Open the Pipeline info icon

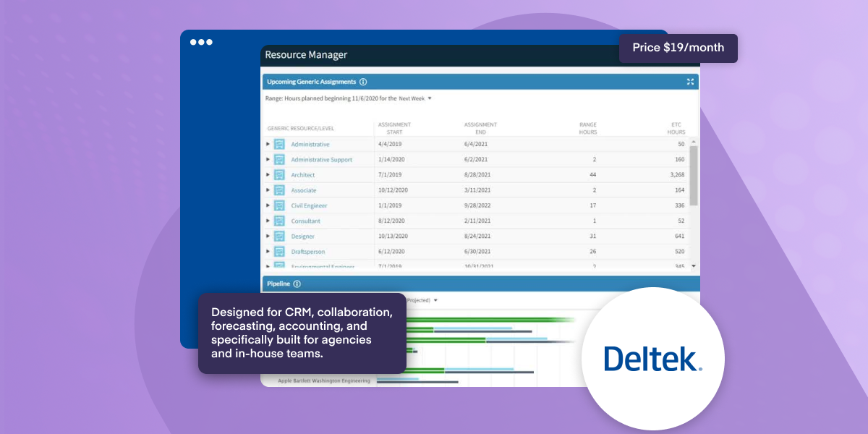point(297,284)
